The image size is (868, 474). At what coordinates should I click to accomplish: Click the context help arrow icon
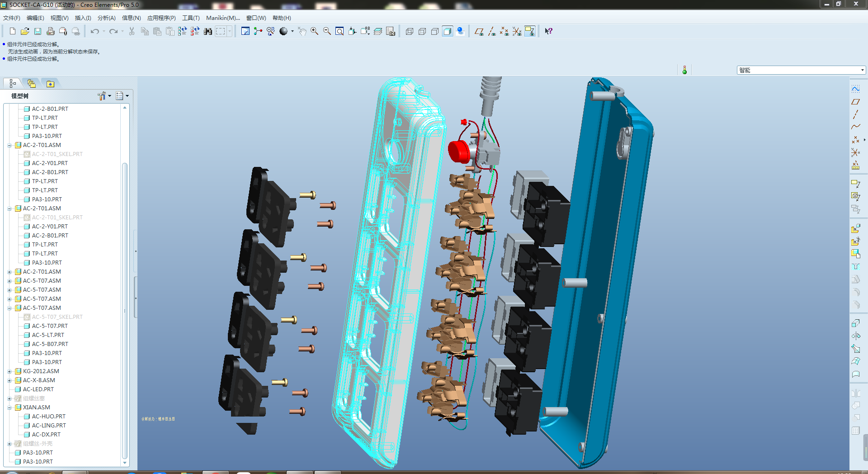click(x=548, y=31)
